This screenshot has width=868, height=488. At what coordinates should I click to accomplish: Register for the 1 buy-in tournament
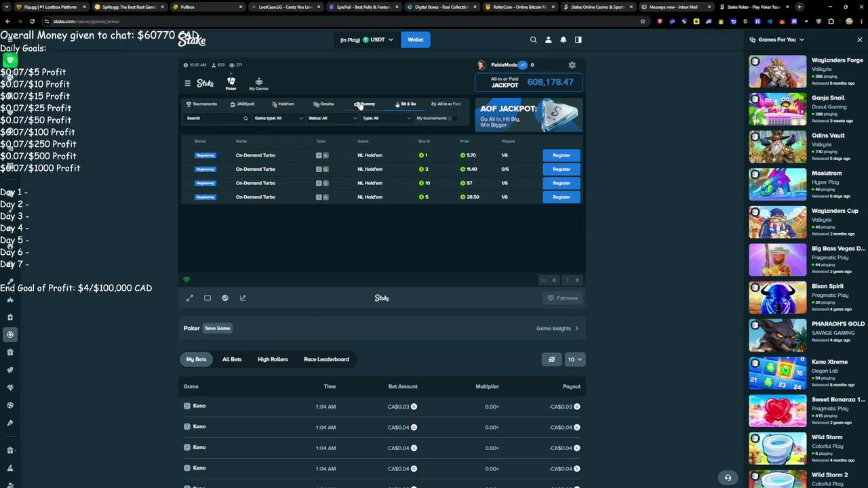[x=561, y=155]
